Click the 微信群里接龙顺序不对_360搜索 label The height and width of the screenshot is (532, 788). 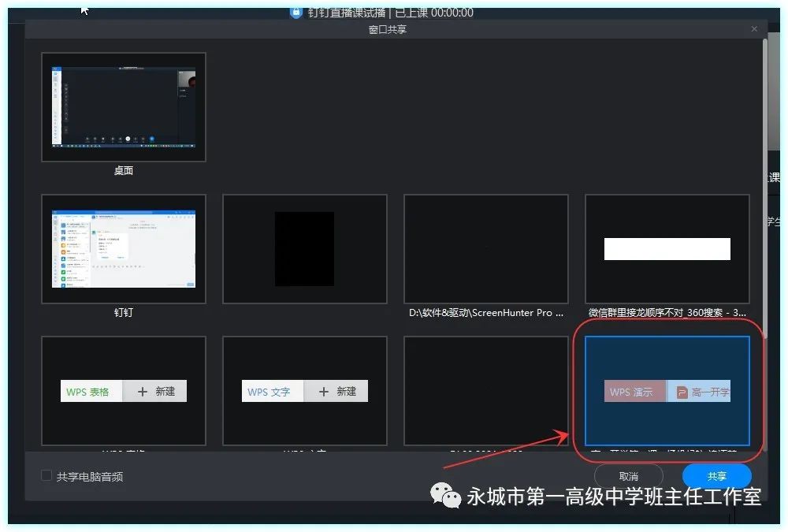pos(667,313)
